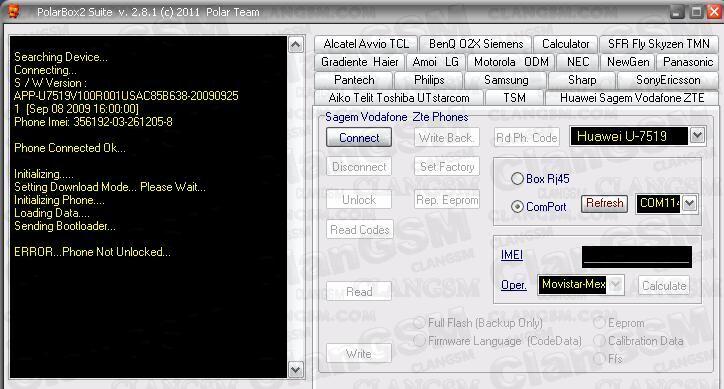Click the Calculate button

coord(664,286)
